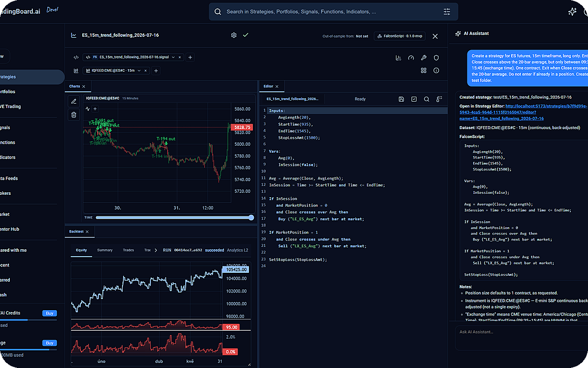Click the green validation checkmark icon
Image resolution: width=588 pixels, height=368 pixels.
click(245, 35)
